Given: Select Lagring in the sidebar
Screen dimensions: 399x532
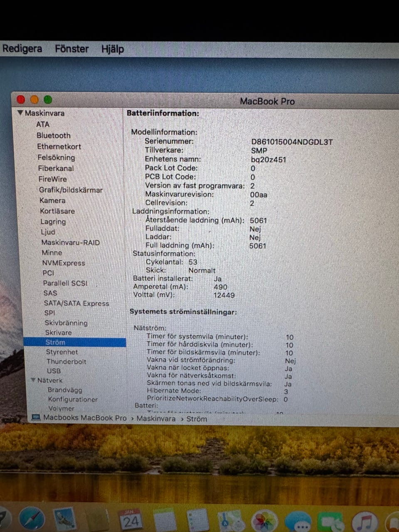Looking at the screenshot, I should pyautogui.click(x=53, y=222).
